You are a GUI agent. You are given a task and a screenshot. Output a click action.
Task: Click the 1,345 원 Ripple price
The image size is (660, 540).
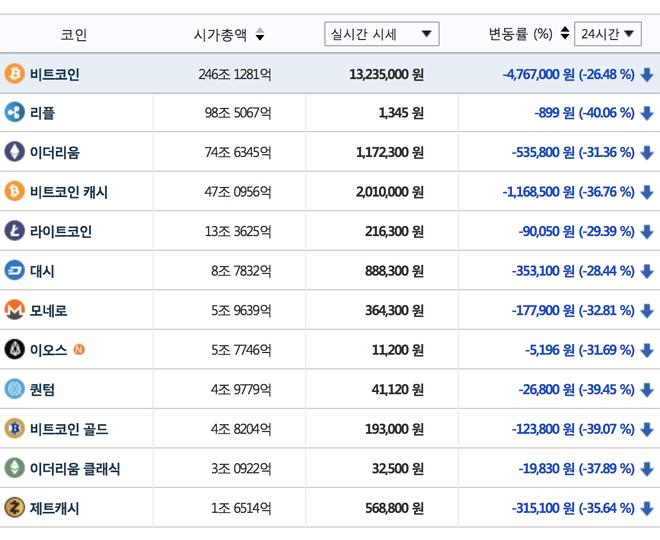click(401, 113)
